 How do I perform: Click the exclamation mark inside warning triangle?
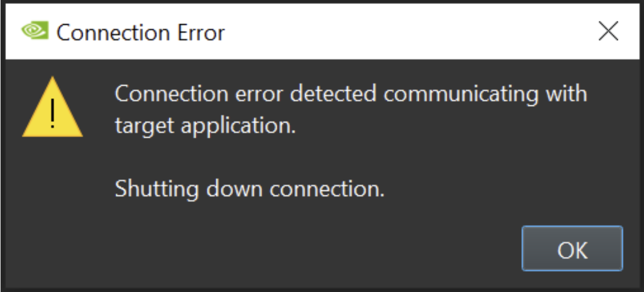pos(53,114)
